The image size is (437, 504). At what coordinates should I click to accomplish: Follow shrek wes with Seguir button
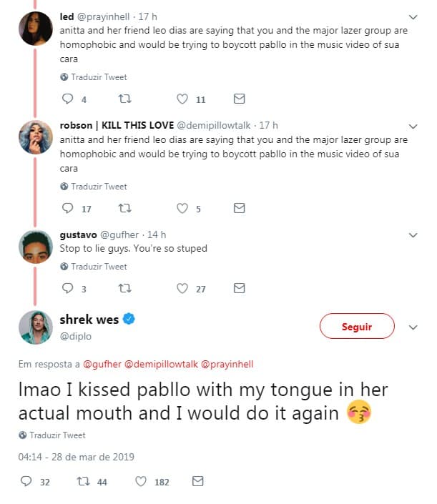pos(357,326)
